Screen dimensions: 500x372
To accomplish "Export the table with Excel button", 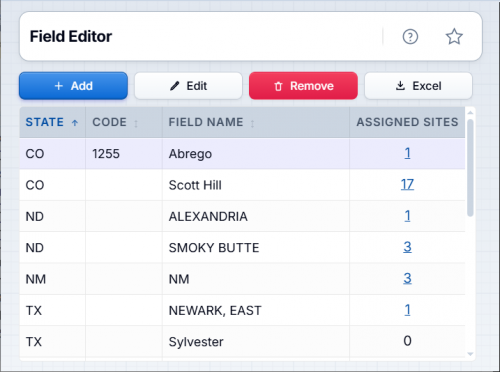I will coord(418,86).
